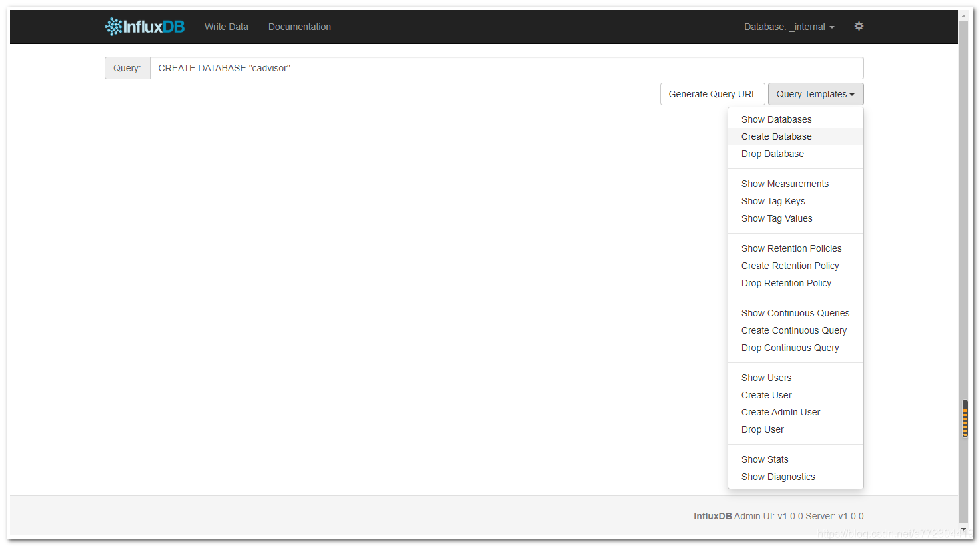
Task: Go to Write Data
Action: tap(227, 27)
